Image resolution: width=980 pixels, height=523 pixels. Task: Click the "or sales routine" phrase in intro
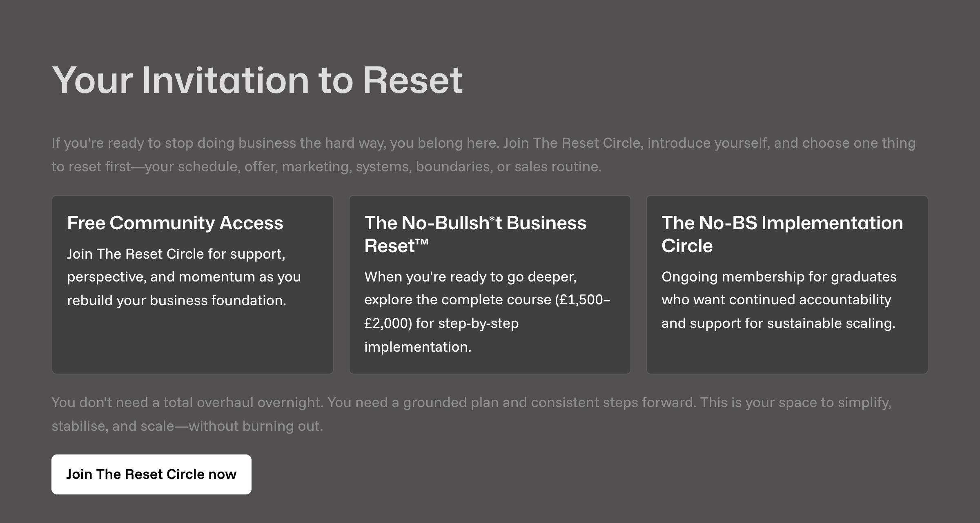tap(549, 166)
